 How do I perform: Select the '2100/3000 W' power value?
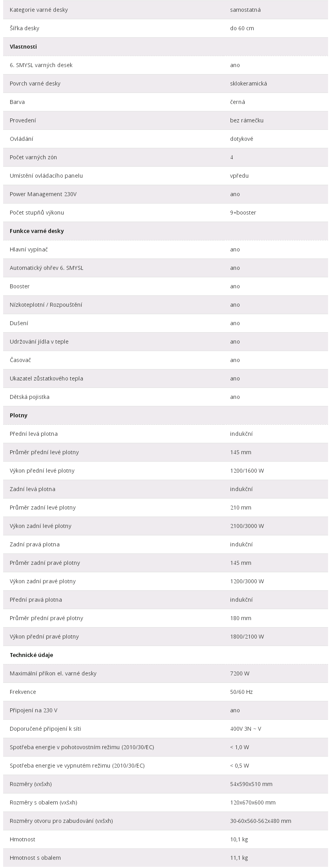247,526
